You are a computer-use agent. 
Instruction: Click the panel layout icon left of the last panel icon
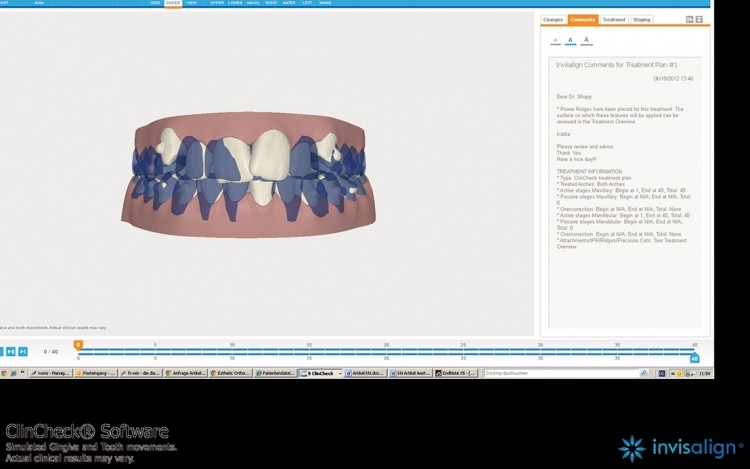pyautogui.click(x=689, y=20)
